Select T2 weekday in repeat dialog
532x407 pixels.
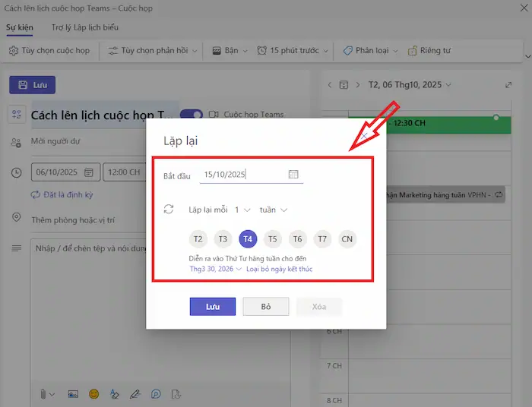198,239
